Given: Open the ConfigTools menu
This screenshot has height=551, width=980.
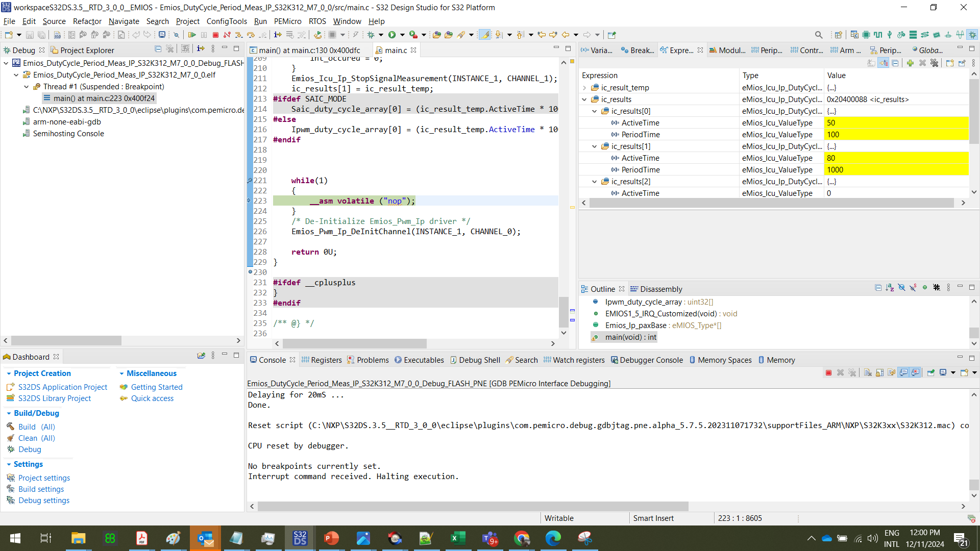Looking at the screenshot, I should click(x=227, y=21).
